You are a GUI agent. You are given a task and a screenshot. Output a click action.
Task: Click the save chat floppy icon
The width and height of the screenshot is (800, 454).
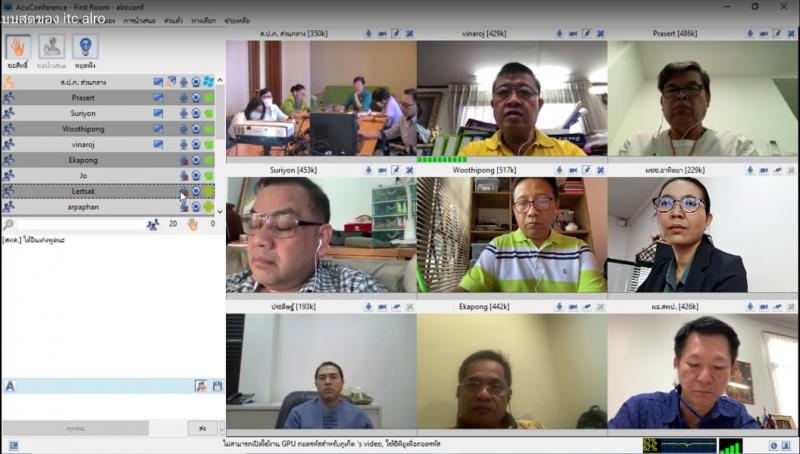(x=217, y=386)
